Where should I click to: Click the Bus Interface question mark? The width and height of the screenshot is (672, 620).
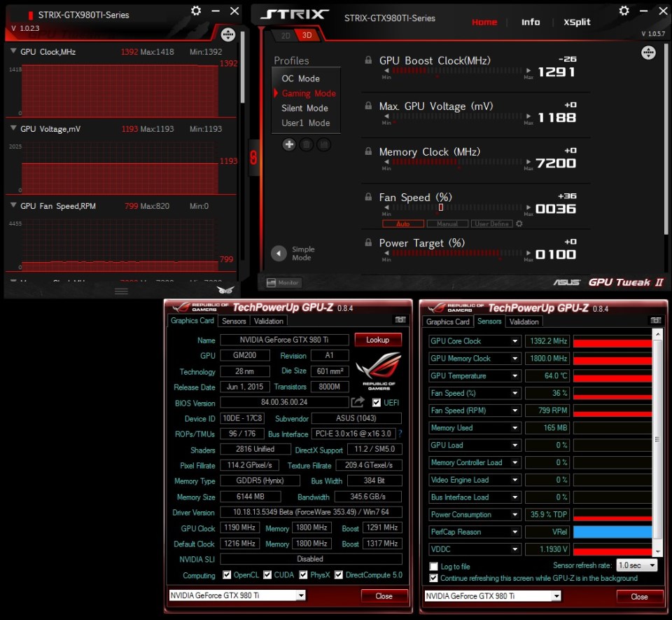pos(400,434)
